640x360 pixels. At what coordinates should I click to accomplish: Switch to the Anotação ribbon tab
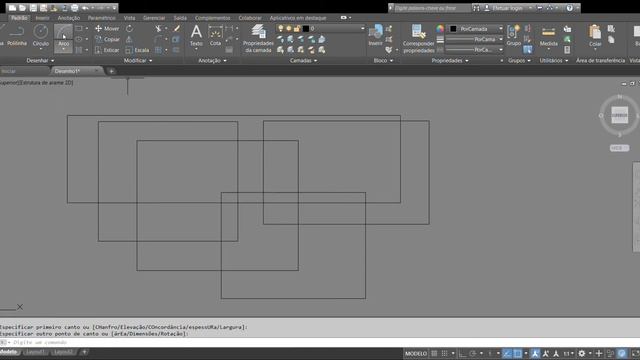(69, 18)
